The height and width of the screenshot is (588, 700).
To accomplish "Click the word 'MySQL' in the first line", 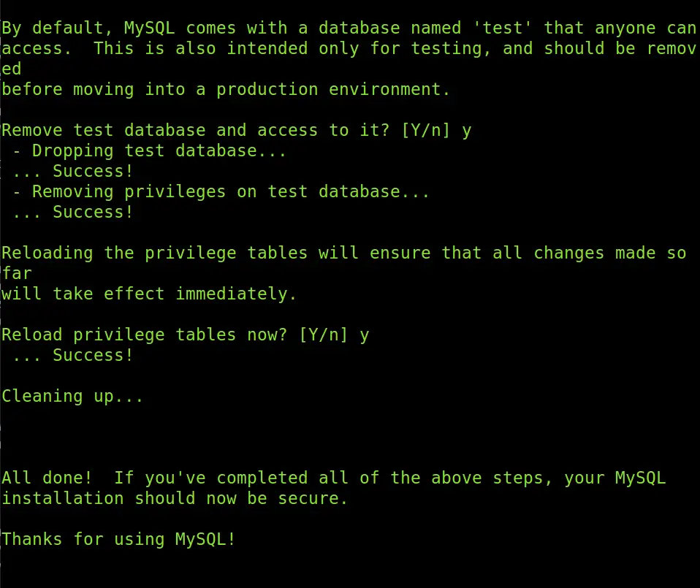I will [x=150, y=28].
